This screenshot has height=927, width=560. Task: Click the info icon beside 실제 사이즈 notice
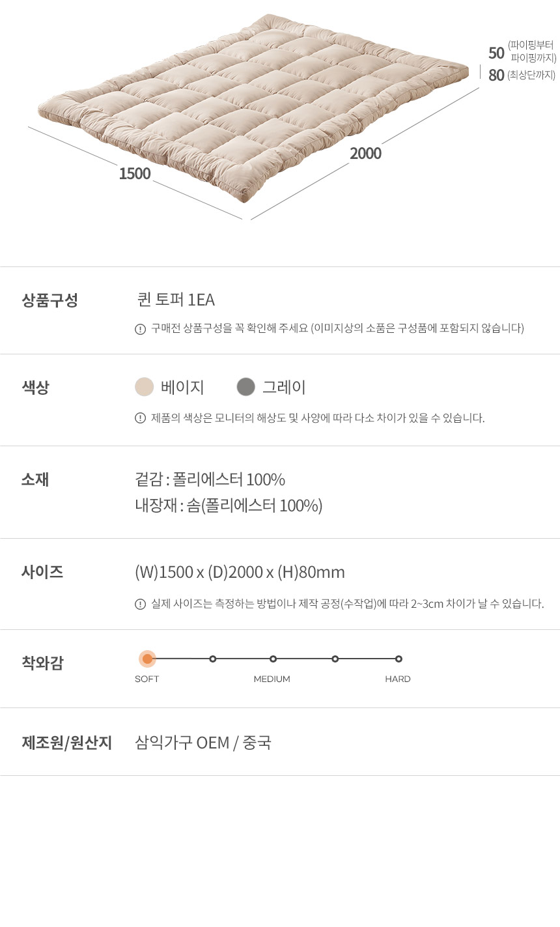click(x=140, y=604)
